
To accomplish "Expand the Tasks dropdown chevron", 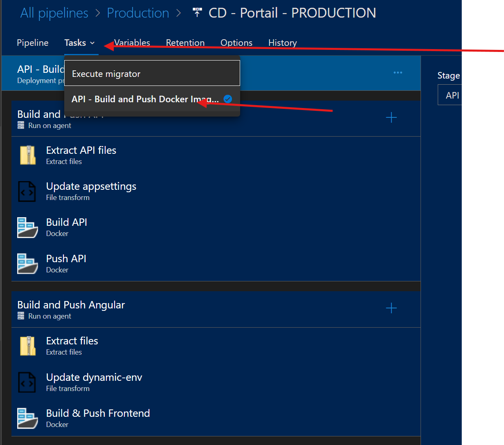I will coord(92,43).
